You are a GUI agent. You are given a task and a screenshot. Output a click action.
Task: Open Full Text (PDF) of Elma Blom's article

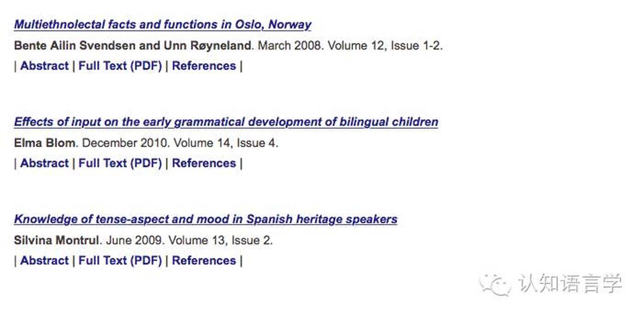click(x=120, y=163)
